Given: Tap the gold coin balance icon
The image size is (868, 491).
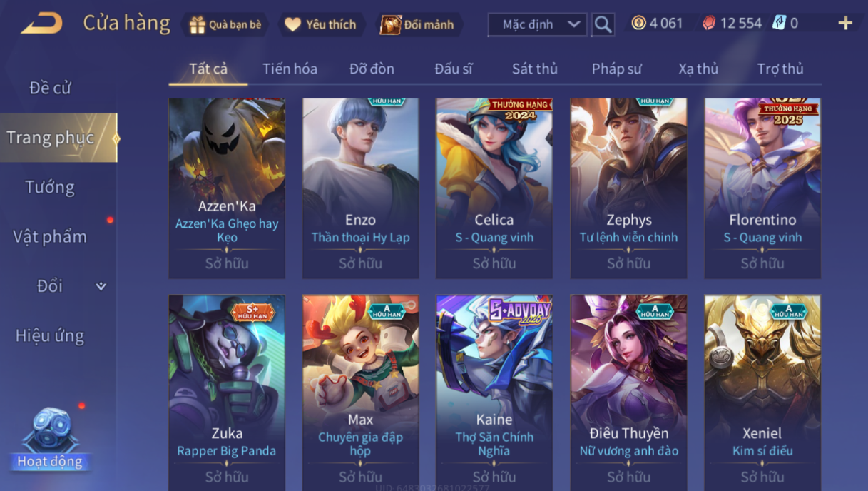Looking at the screenshot, I should [638, 24].
